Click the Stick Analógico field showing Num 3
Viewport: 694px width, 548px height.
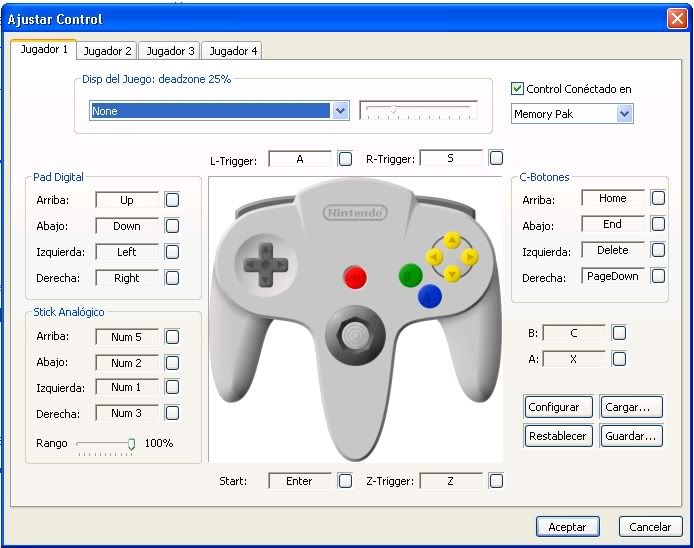(127, 413)
